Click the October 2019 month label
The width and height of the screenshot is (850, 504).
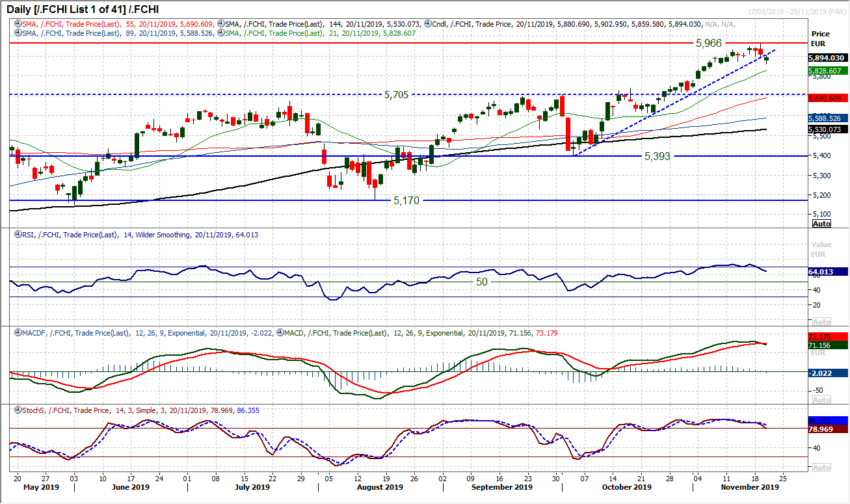tap(628, 487)
